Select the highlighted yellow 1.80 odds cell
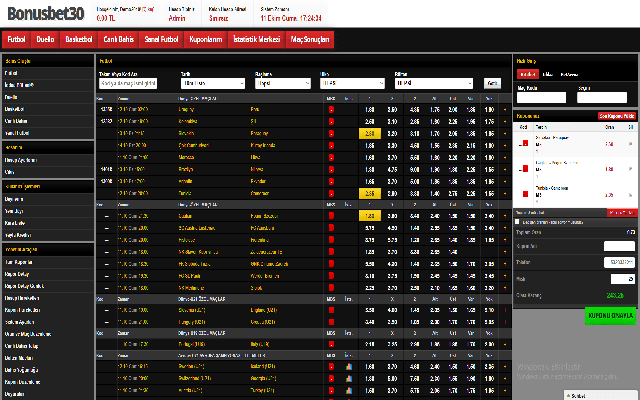Viewport: 640px width, 400px height. (x=369, y=215)
